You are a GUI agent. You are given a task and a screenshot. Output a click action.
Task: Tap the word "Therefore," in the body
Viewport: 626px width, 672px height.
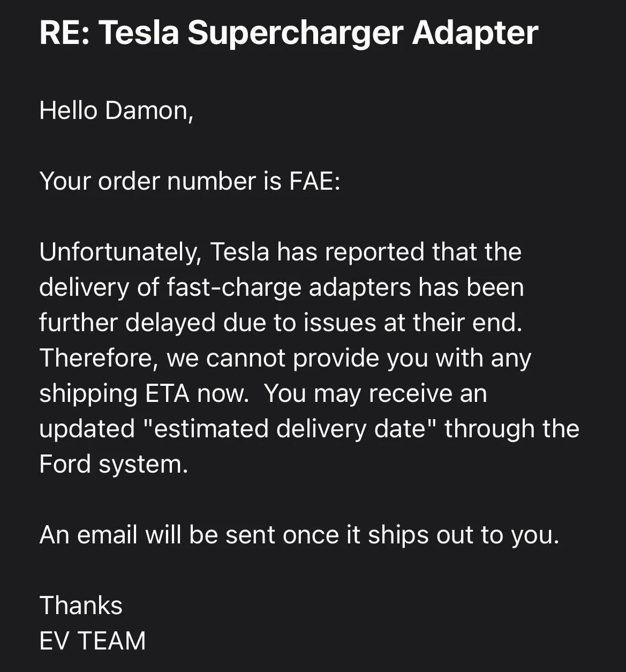pos(98,358)
